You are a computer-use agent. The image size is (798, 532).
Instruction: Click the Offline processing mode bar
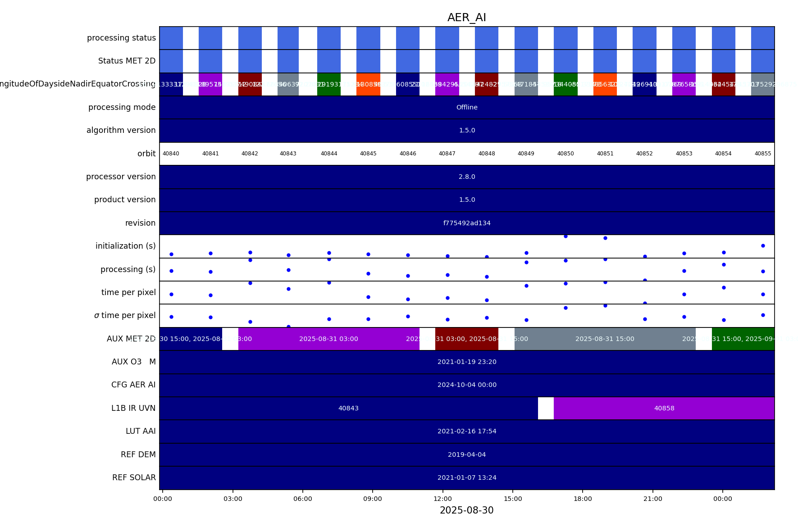coord(466,107)
